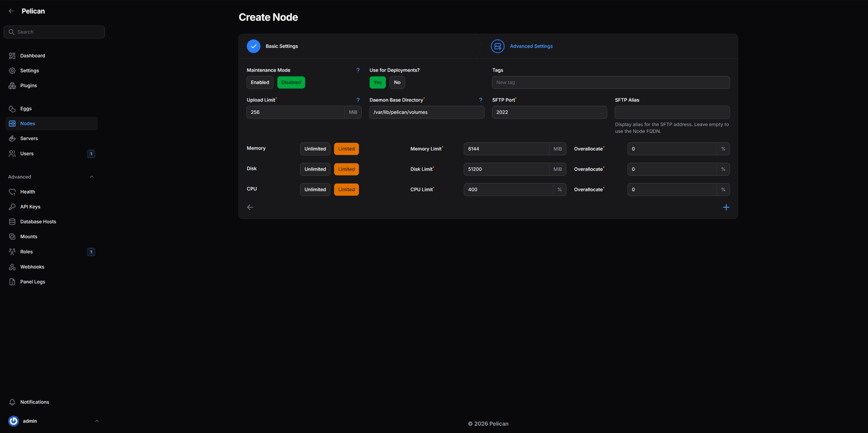Click the Pelican brand title
The image size is (868, 433).
pyautogui.click(x=33, y=11)
